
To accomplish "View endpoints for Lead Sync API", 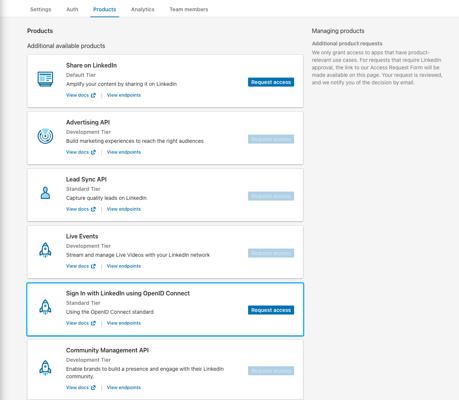I will (124, 209).
